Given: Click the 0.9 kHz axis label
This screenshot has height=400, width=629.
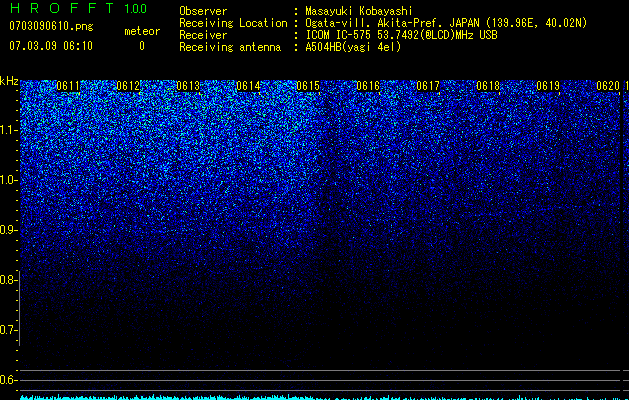Looking at the screenshot, I should point(8,230).
